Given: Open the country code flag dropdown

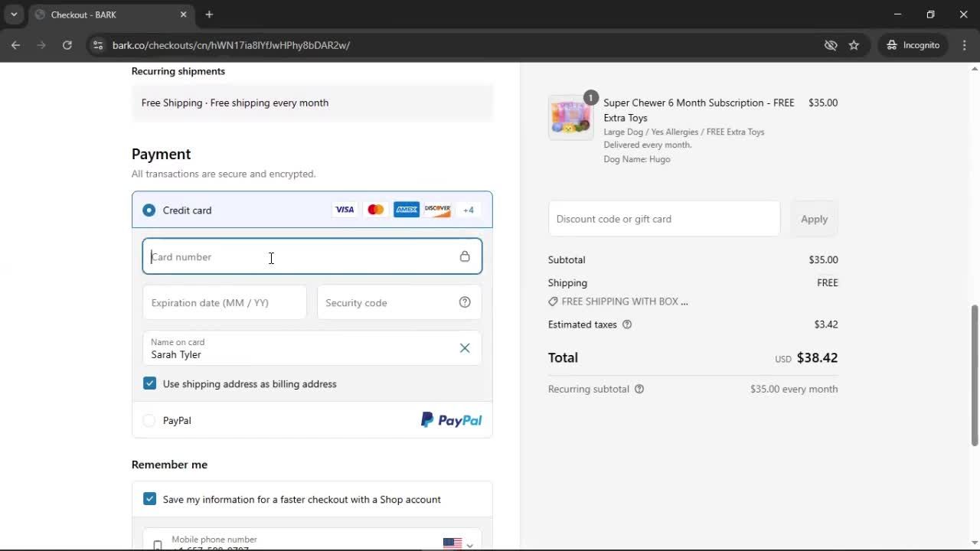Looking at the screenshot, I should point(458,544).
